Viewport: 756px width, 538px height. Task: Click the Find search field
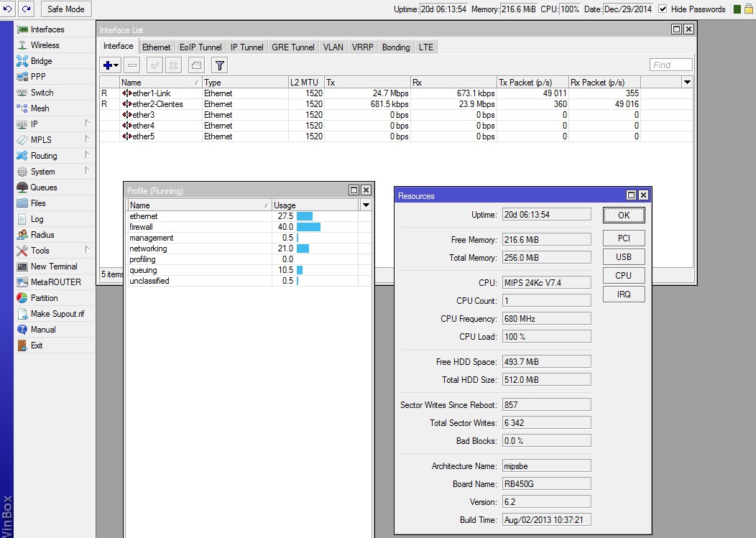670,65
